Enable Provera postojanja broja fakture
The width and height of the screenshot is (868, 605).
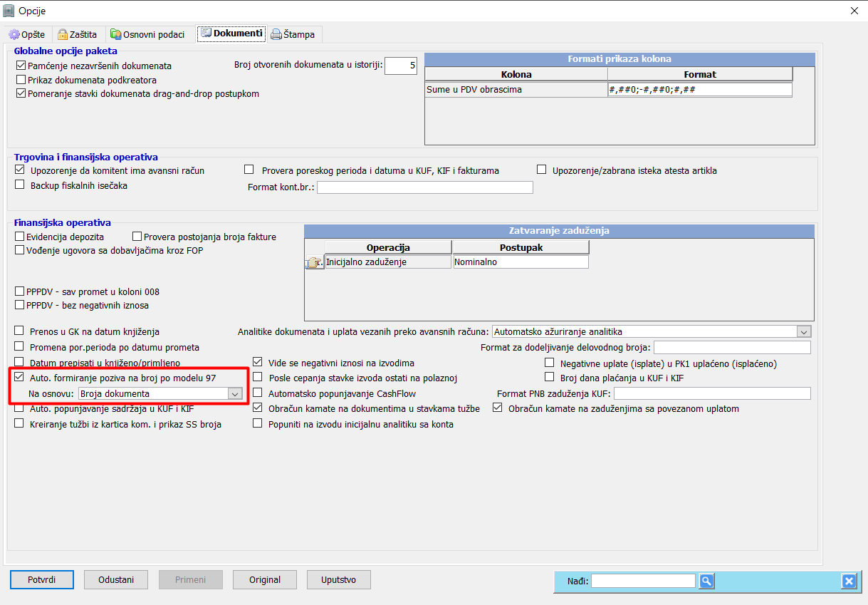click(x=137, y=237)
